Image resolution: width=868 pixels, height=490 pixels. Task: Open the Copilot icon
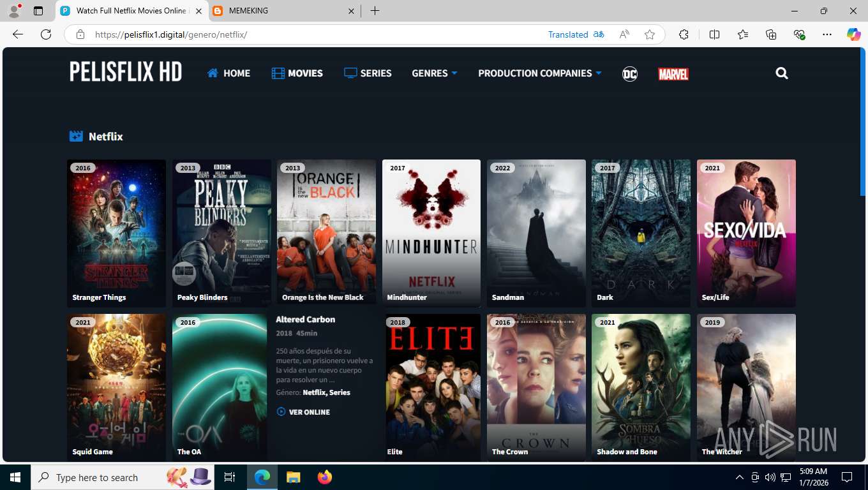[854, 34]
